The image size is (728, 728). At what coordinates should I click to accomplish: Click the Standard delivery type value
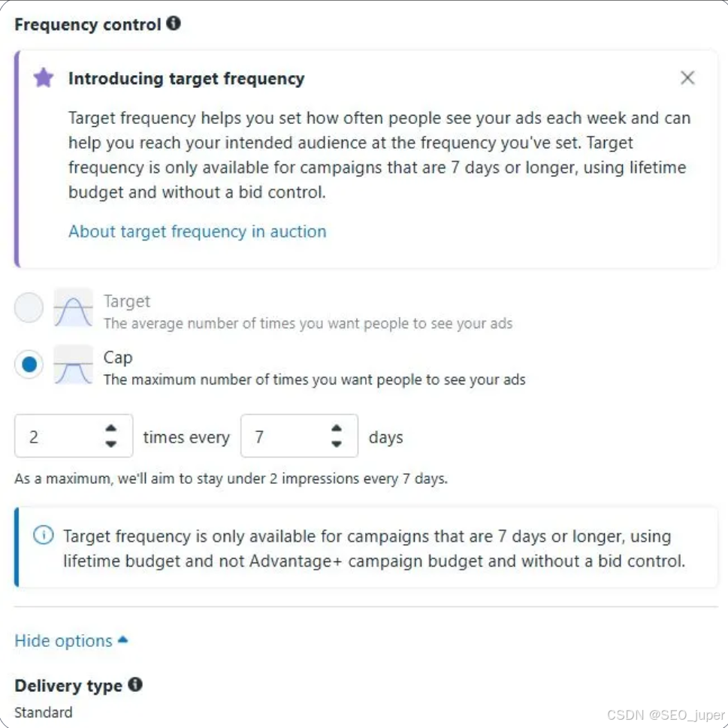coord(44,712)
